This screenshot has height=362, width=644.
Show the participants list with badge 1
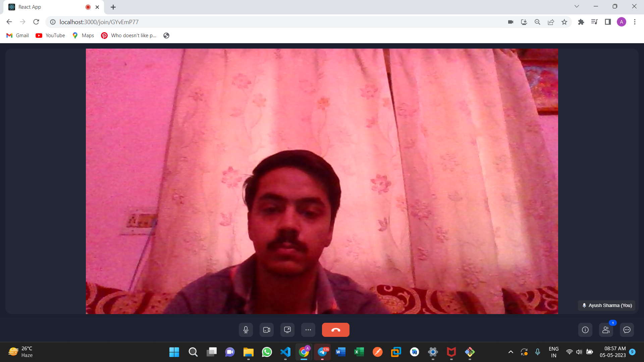(x=606, y=330)
